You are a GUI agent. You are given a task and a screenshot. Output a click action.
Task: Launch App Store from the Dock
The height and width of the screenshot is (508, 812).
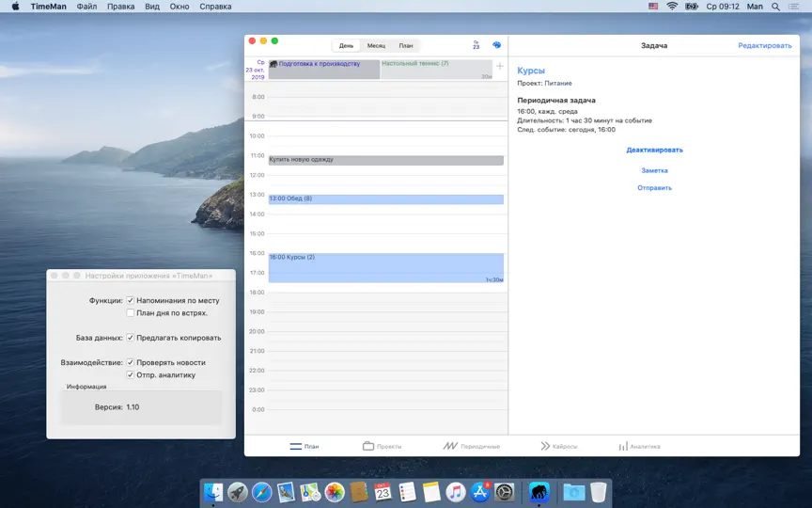(x=480, y=491)
